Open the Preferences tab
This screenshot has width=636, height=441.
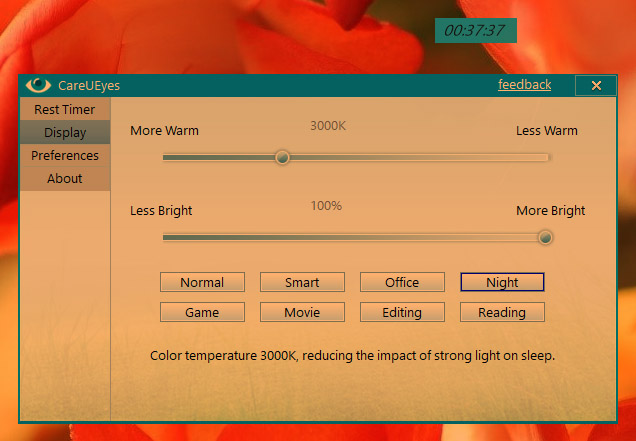(65, 155)
